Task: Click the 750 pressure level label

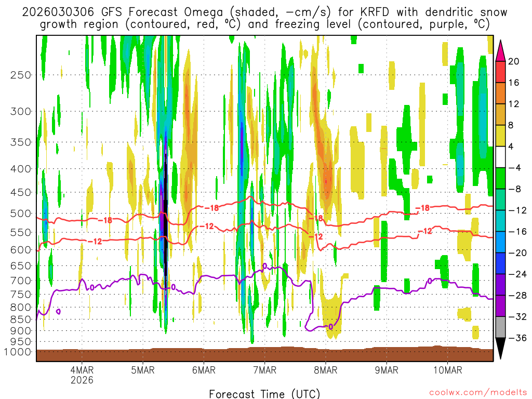Action: click(x=21, y=295)
